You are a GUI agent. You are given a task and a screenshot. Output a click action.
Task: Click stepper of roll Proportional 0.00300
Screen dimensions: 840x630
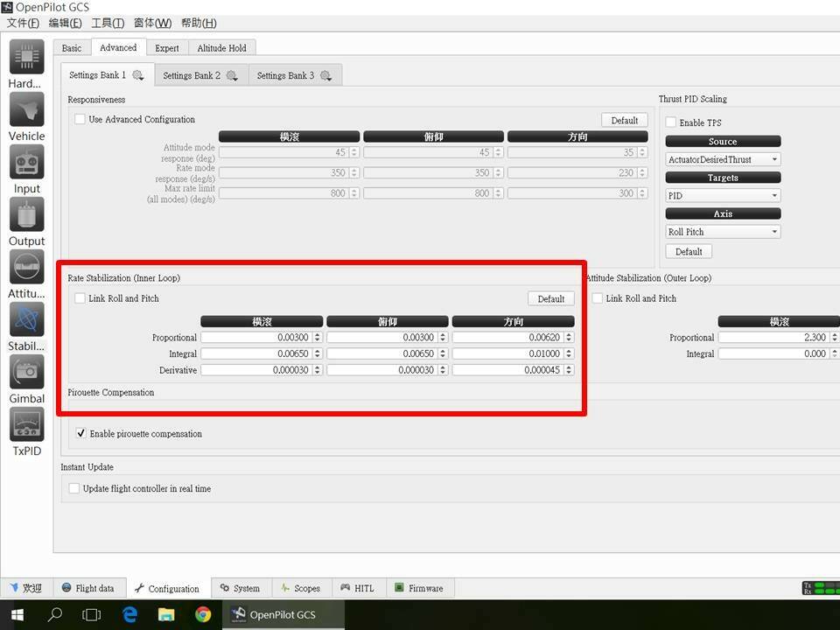click(x=317, y=337)
